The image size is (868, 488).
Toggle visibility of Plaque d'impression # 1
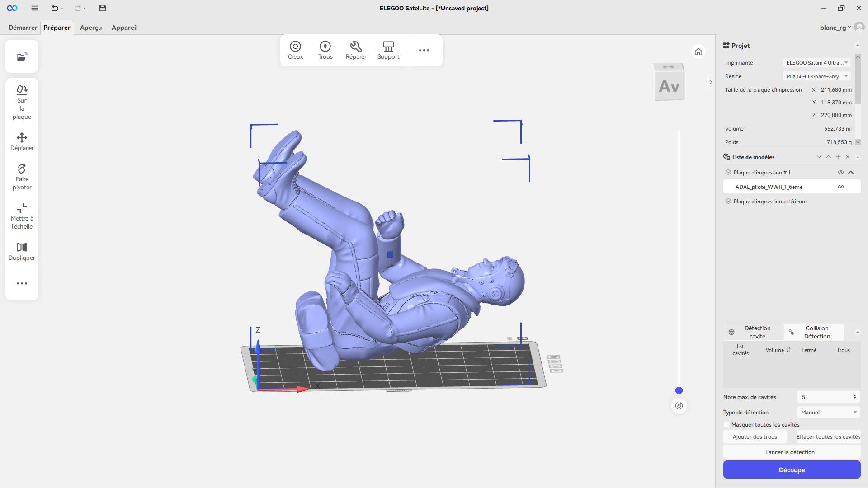pos(840,172)
